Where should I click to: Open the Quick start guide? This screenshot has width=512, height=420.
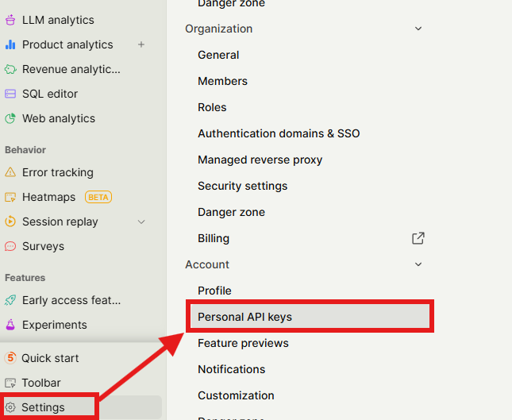(50, 358)
